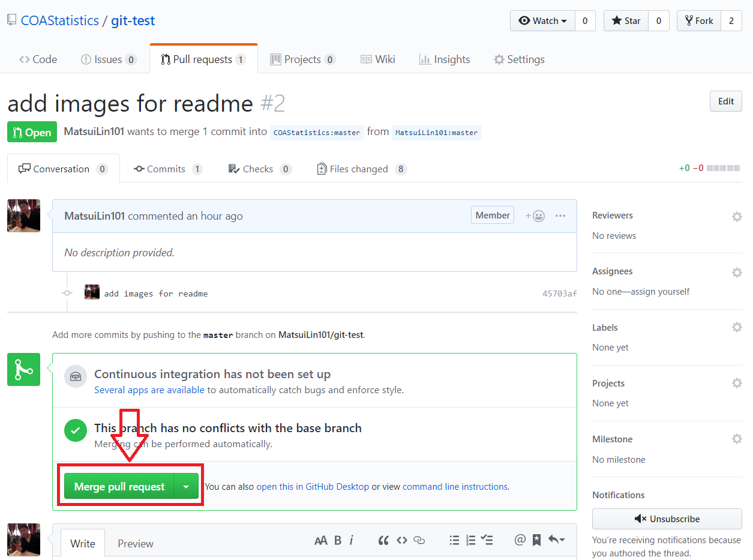
Task: Go to the Pull requests tab
Action: (203, 59)
